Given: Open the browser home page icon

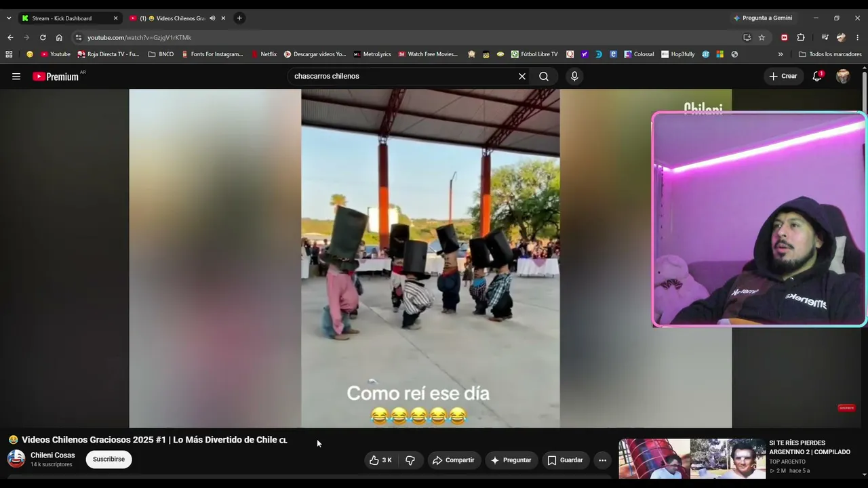Looking at the screenshot, I should point(59,37).
